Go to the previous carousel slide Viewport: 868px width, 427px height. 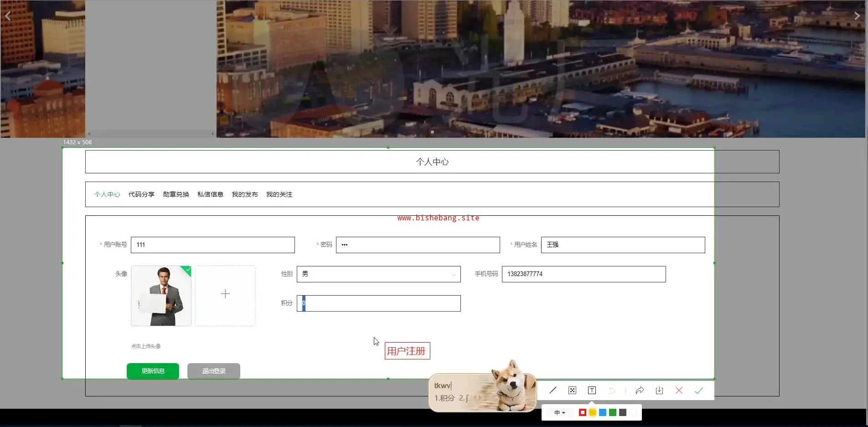(x=8, y=16)
